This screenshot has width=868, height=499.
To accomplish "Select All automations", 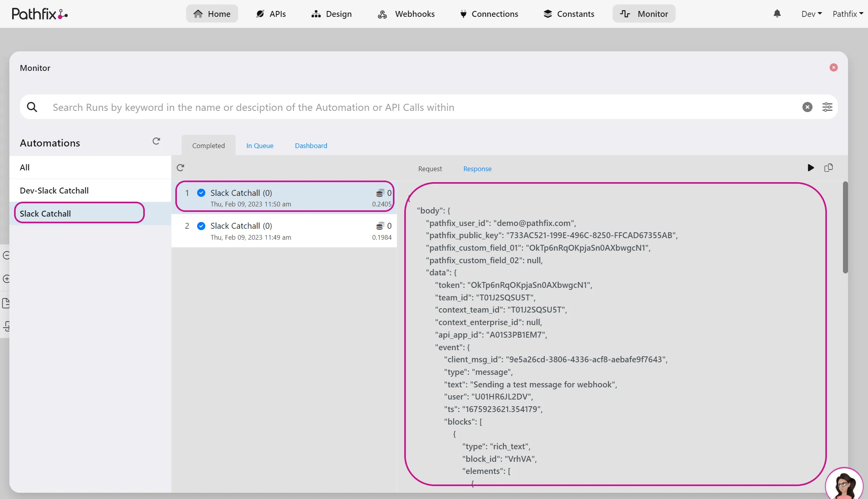I will [x=90, y=167].
